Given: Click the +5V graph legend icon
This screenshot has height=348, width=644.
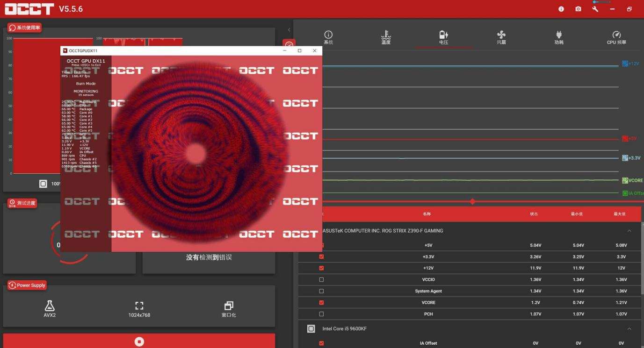Looking at the screenshot, I should (625, 139).
